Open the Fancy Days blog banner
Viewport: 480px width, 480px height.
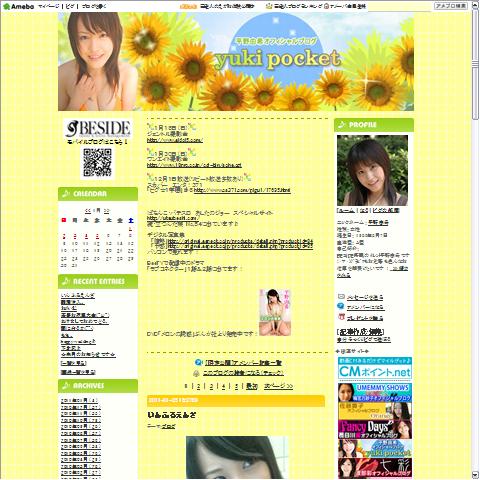[375, 429]
